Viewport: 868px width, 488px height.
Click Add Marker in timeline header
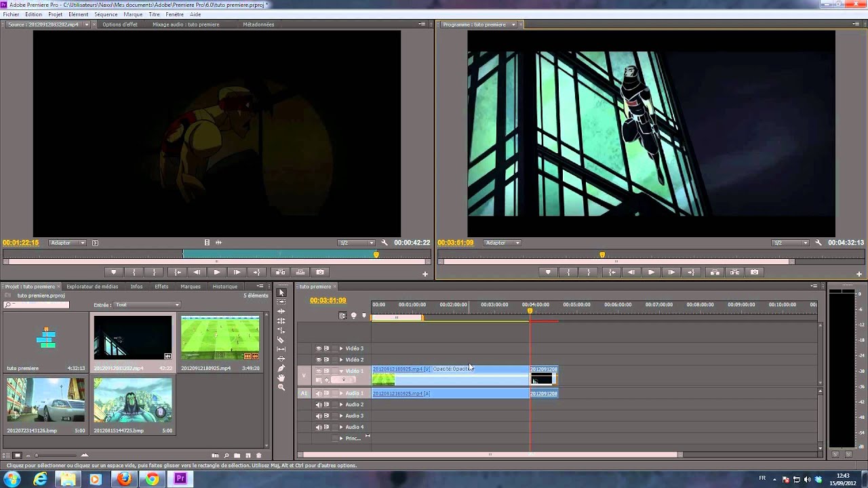363,315
